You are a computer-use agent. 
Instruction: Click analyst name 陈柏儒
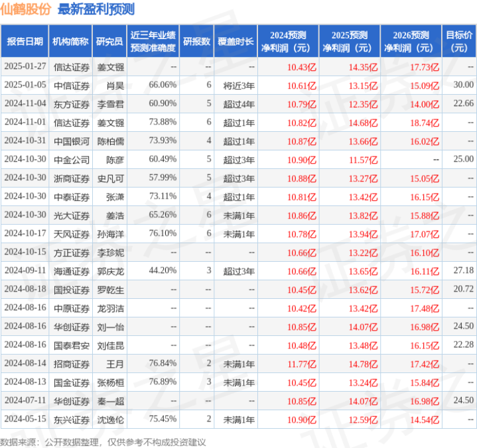click(110, 142)
